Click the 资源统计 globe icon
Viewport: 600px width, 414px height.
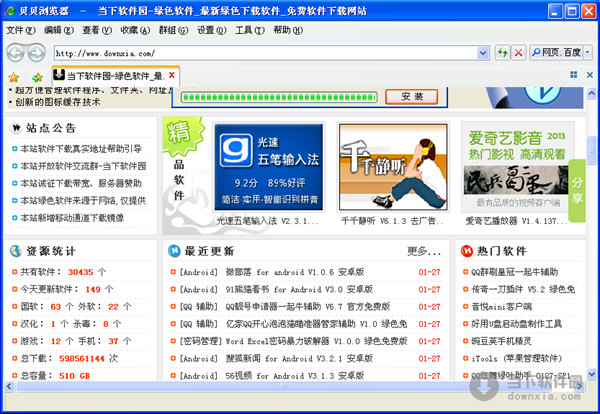[x=16, y=251]
